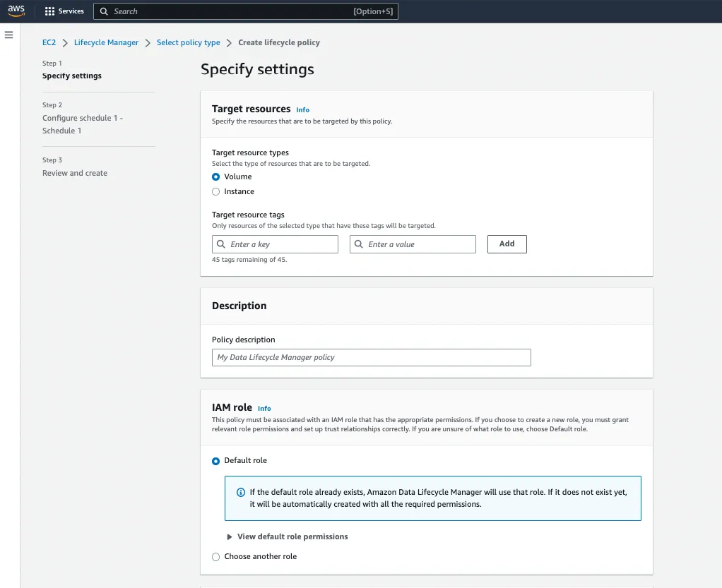Click the info circle icon in default role notice

[x=241, y=492]
